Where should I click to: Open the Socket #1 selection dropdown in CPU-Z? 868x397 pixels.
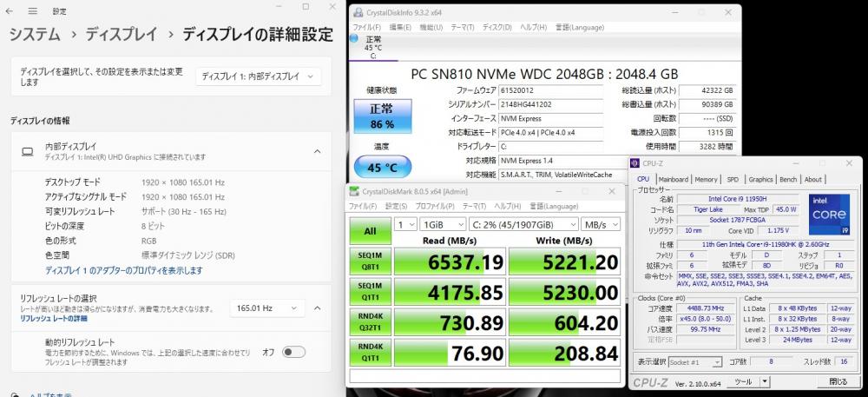tap(694, 362)
